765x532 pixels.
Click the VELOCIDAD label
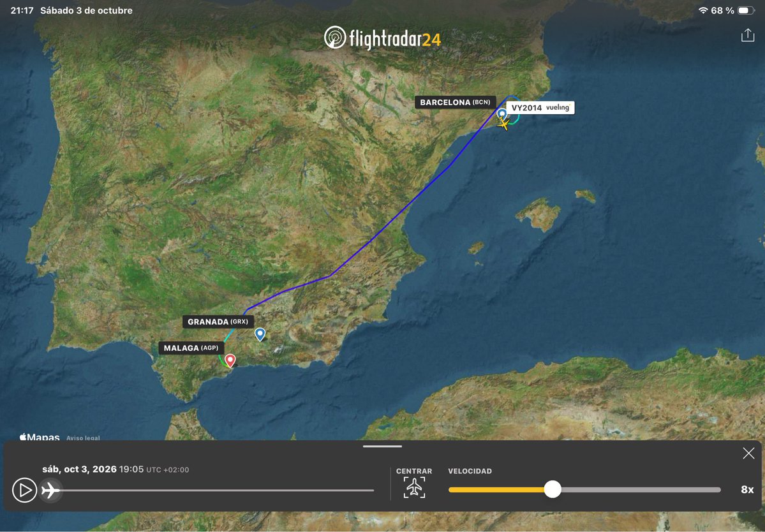click(x=470, y=471)
